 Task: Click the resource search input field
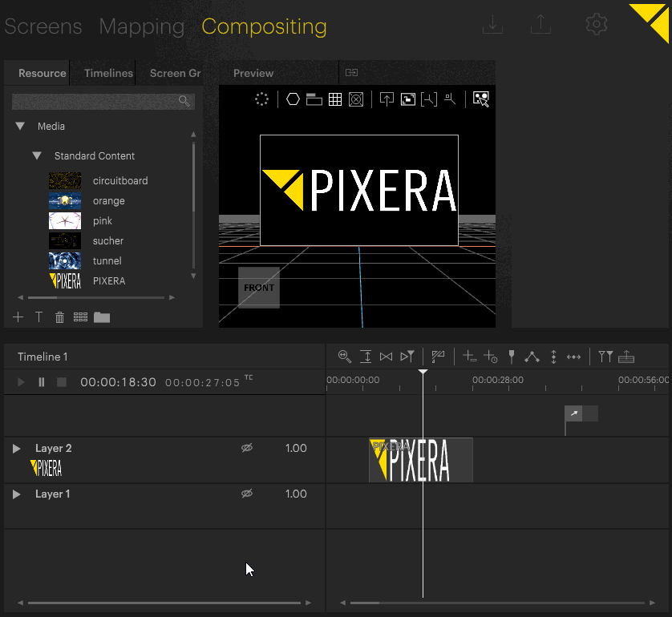[x=103, y=102]
